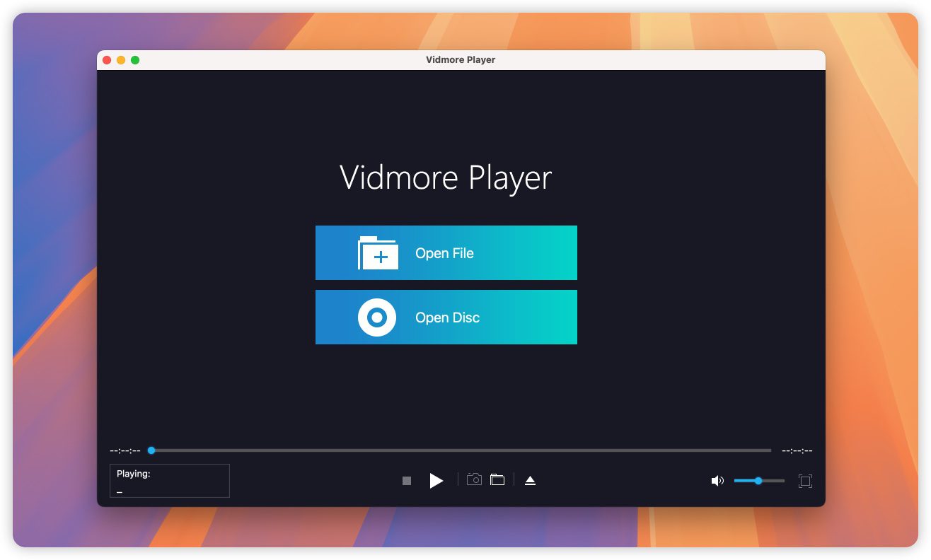Image resolution: width=931 pixels, height=560 pixels.
Task: Open the snapshot folder icon
Action: pyautogui.click(x=497, y=479)
